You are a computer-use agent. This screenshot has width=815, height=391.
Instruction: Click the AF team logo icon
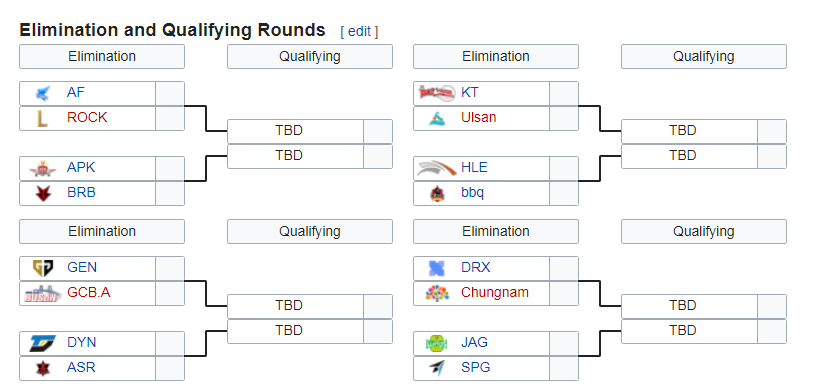click(x=43, y=93)
